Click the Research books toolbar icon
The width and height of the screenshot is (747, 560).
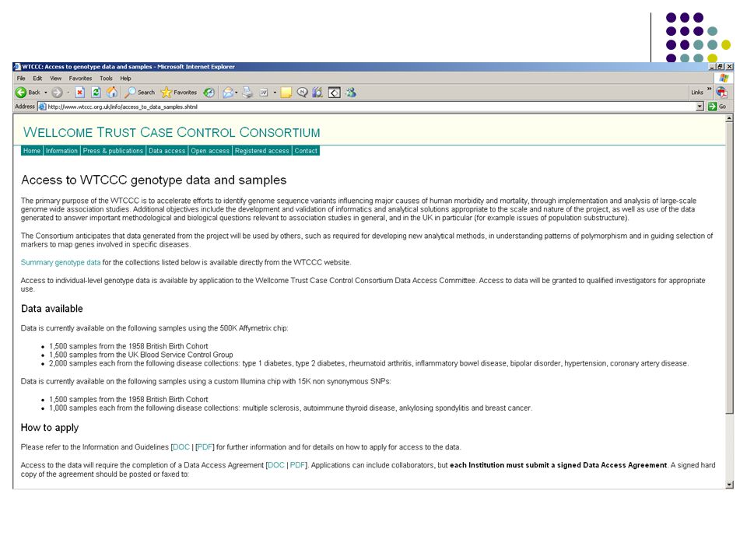[317, 93]
